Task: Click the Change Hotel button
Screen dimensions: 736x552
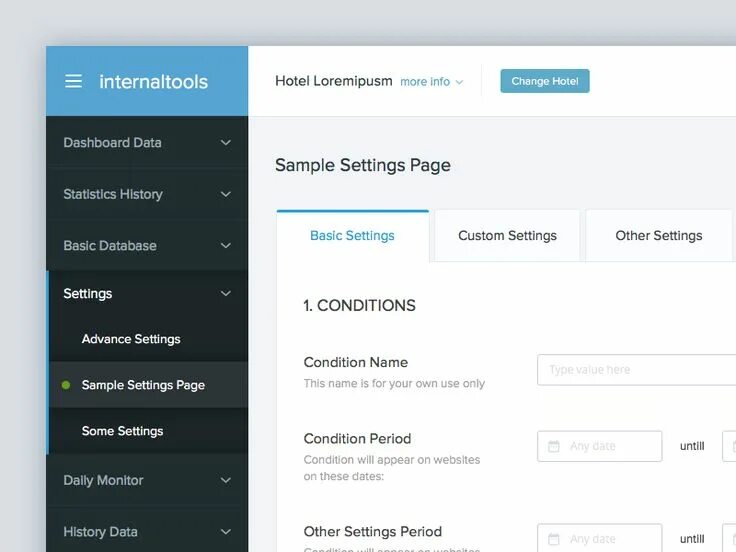Action: click(544, 81)
